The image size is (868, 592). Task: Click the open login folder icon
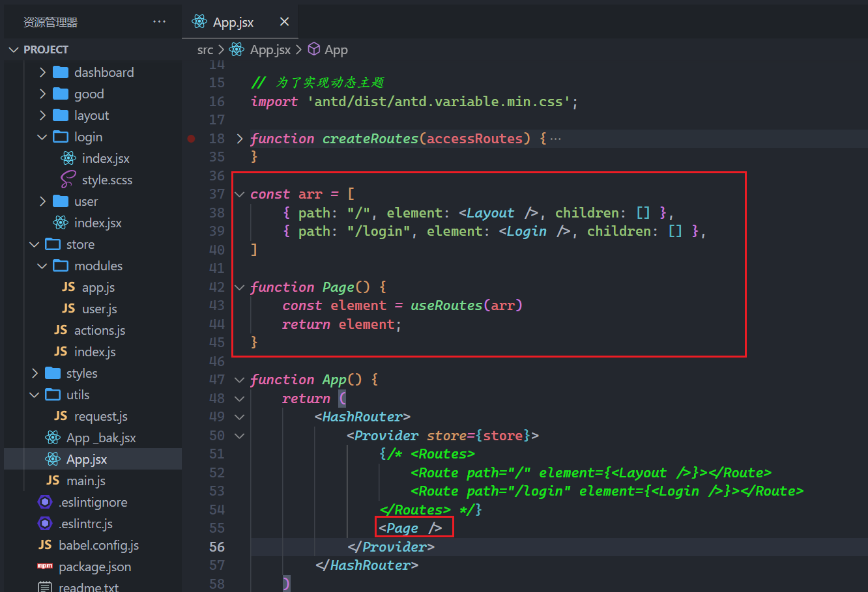pyautogui.click(x=61, y=137)
